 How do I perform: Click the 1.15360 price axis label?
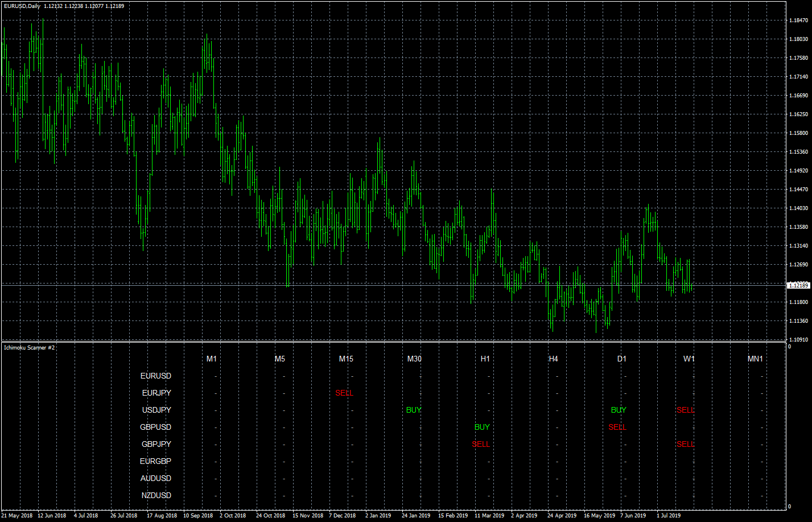click(798, 152)
